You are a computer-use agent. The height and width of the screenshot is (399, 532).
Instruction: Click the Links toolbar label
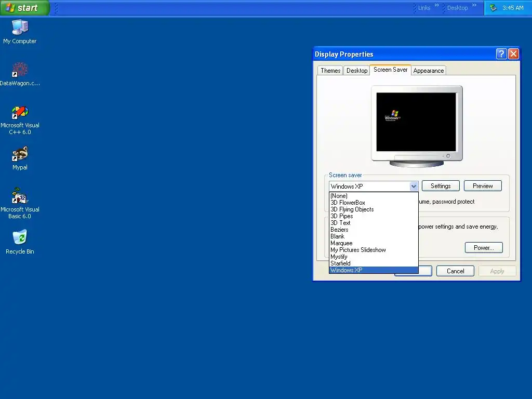click(x=424, y=8)
